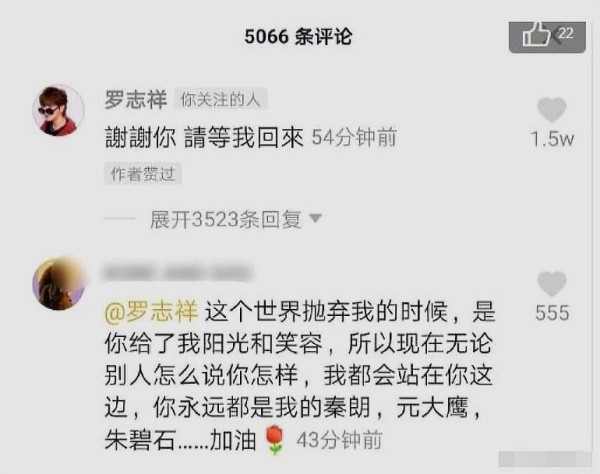
Task: Open the blurred second commenter's avatar
Action: click(58, 283)
